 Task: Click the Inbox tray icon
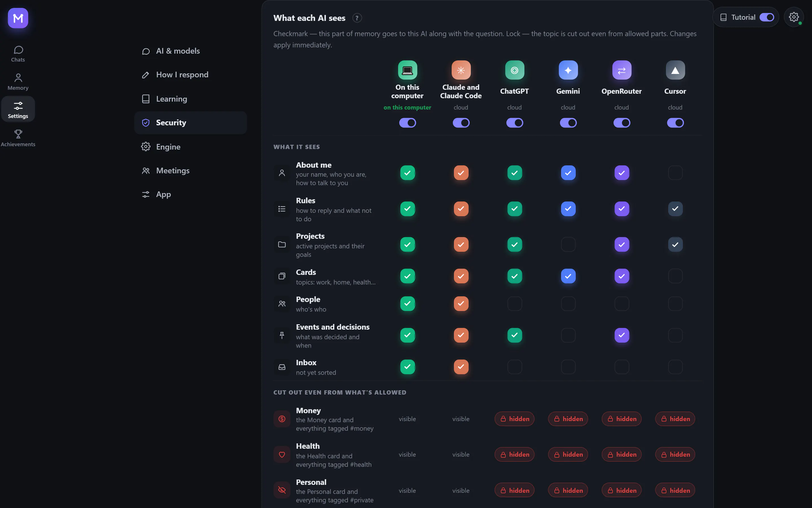282,367
